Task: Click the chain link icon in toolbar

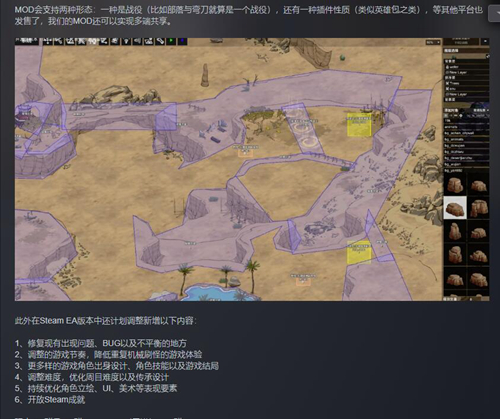Action: click(160, 41)
